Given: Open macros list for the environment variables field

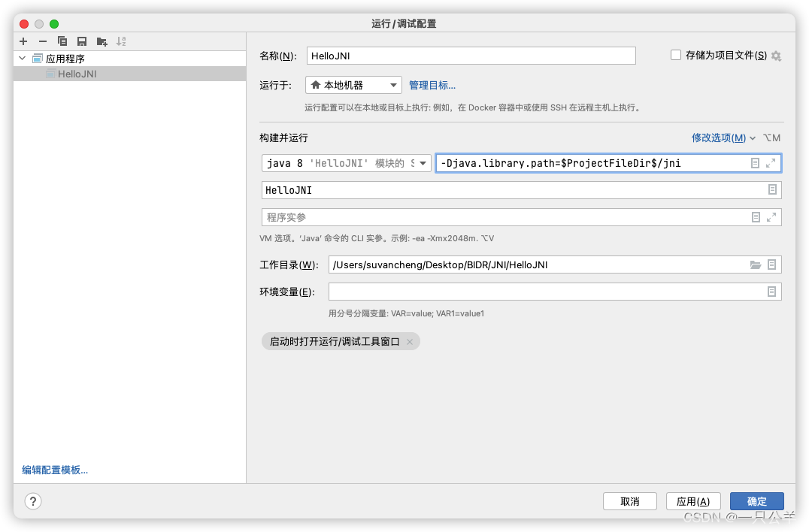Looking at the screenshot, I should pos(771,292).
